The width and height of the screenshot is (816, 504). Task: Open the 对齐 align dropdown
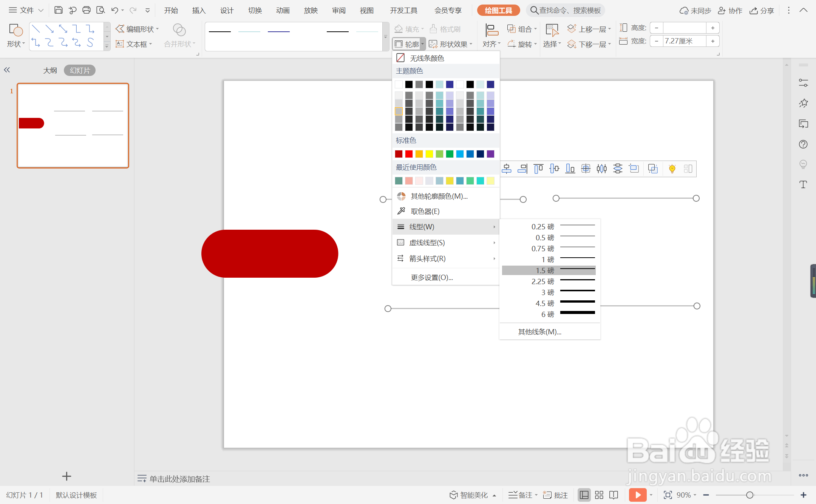point(491,36)
